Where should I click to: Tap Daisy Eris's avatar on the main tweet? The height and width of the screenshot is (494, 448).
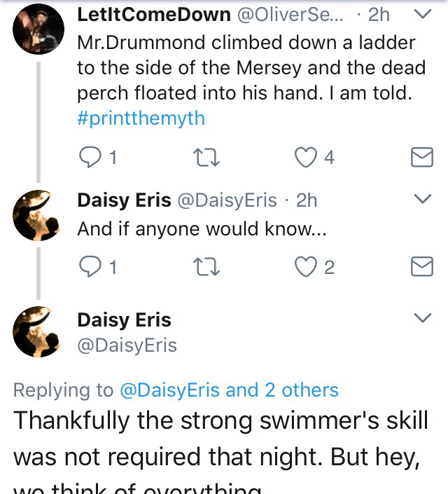click(38, 331)
